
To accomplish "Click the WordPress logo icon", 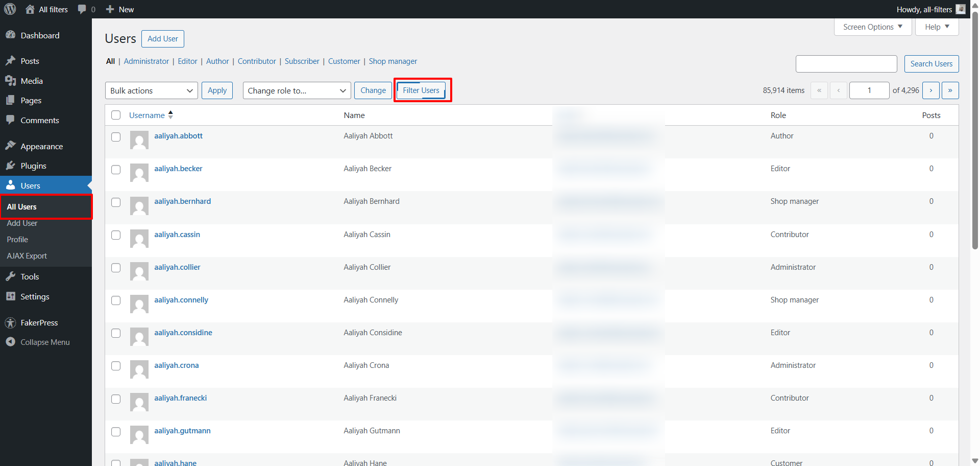I will [x=10, y=9].
